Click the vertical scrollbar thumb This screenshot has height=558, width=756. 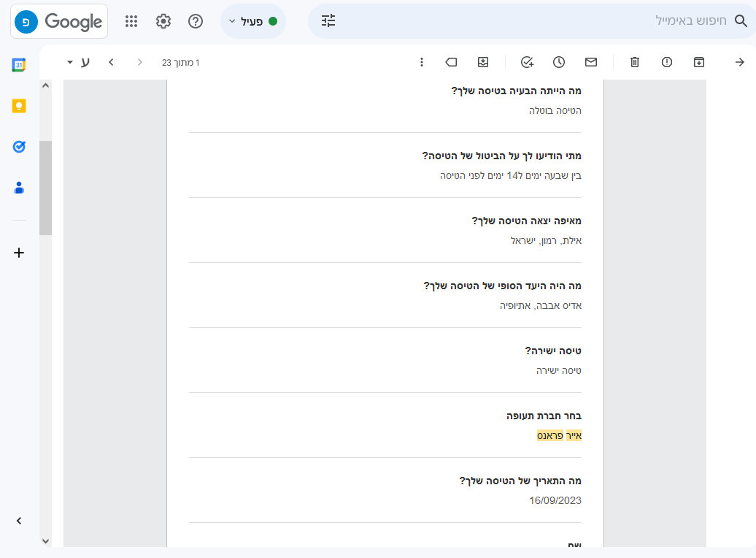(x=46, y=188)
